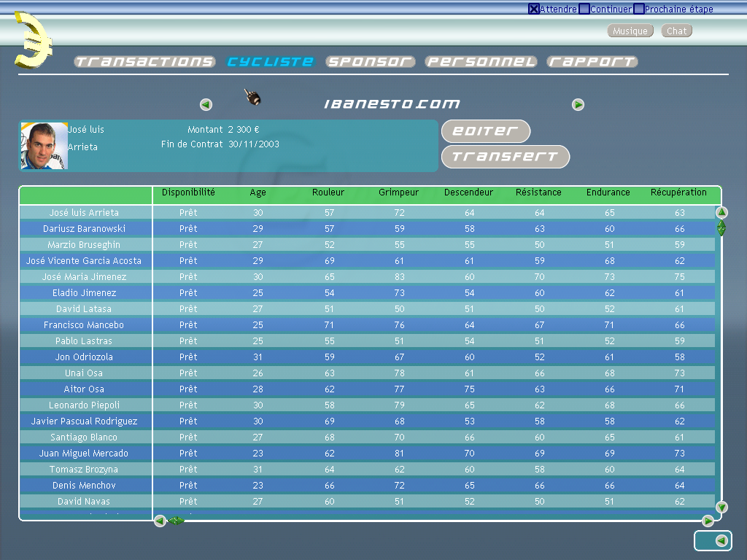The image size is (747, 560).
Task: Sort by Récupération column header
Action: (x=679, y=192)
